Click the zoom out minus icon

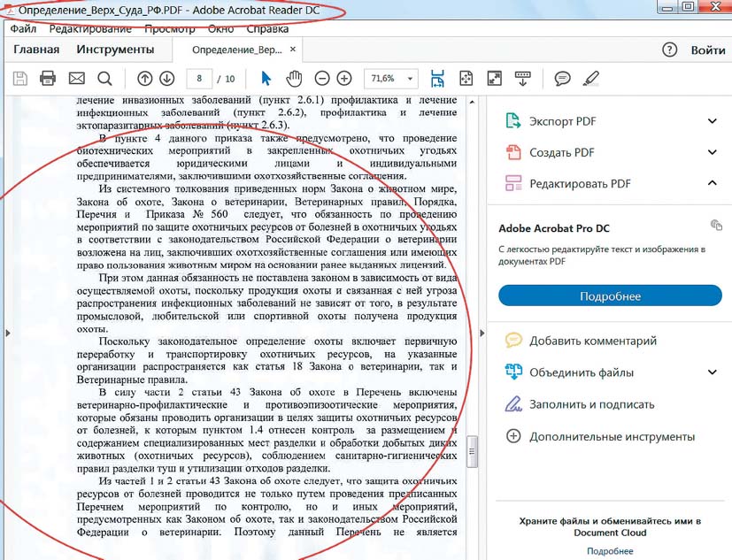(x=322, y=79)
